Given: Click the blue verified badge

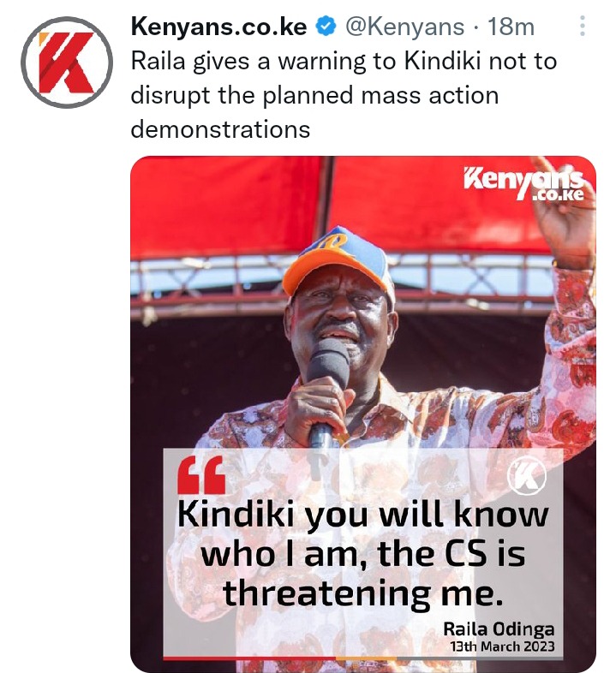Looking at the screenshot, I should [326, 27].
